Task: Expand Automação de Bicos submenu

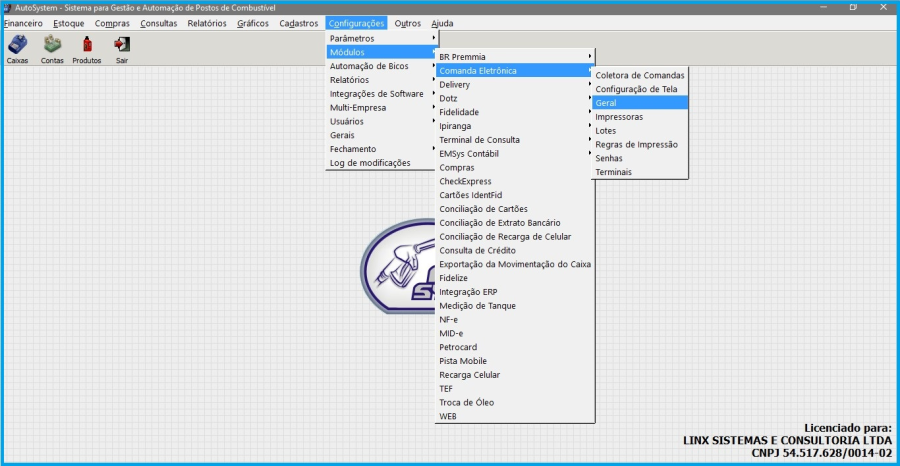Action: click(x=382, y=66)
